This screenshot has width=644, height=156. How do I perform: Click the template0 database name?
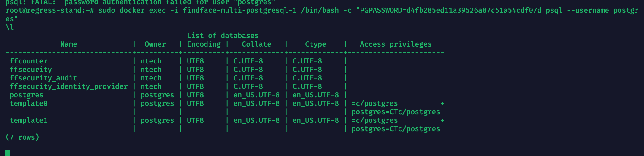click(x=29, y=103)
